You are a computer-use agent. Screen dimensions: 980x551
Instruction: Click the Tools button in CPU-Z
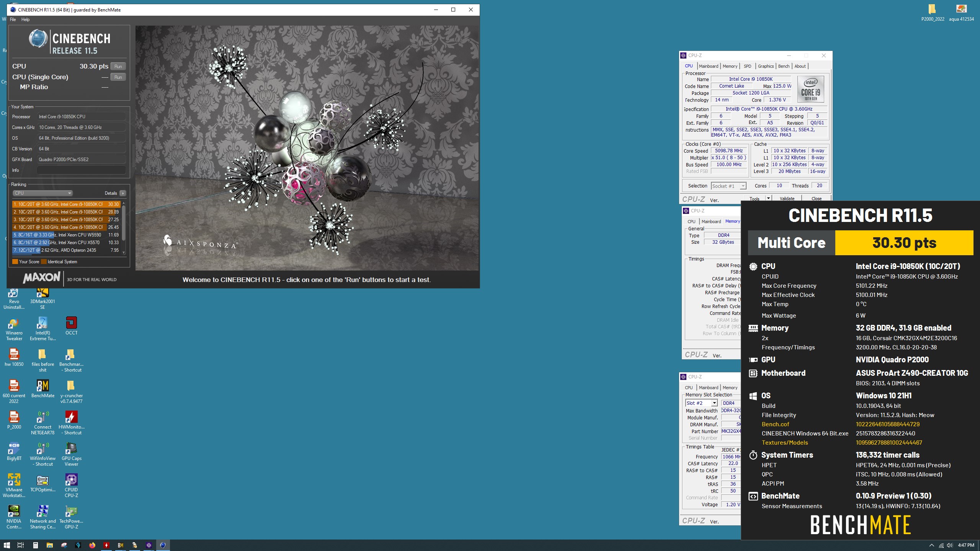pos(754,199)
